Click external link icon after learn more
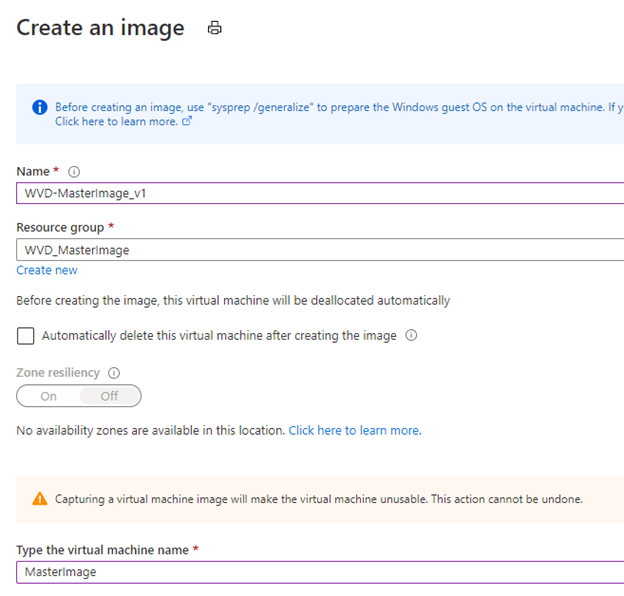624x596 pixels. pyautogui.click(x=187, y=121)
